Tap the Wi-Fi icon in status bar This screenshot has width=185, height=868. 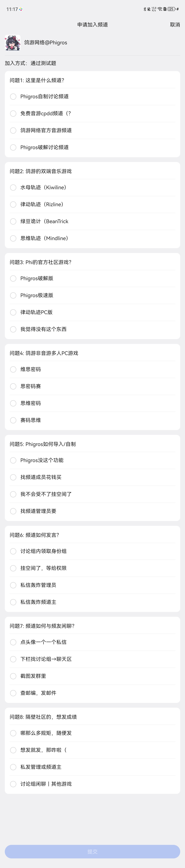pos(160,9)
